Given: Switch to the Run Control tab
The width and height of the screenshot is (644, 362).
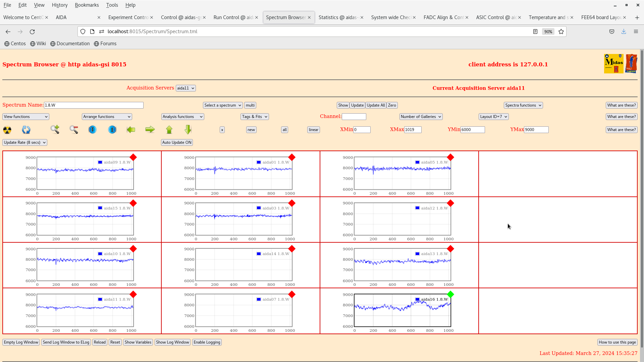Looking at the screenshot, I should pos(233,17).
